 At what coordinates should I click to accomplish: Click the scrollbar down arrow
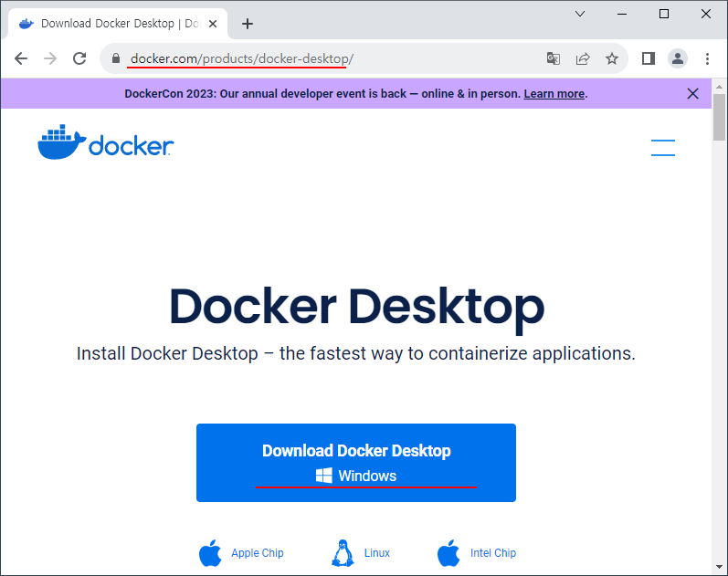719,567
